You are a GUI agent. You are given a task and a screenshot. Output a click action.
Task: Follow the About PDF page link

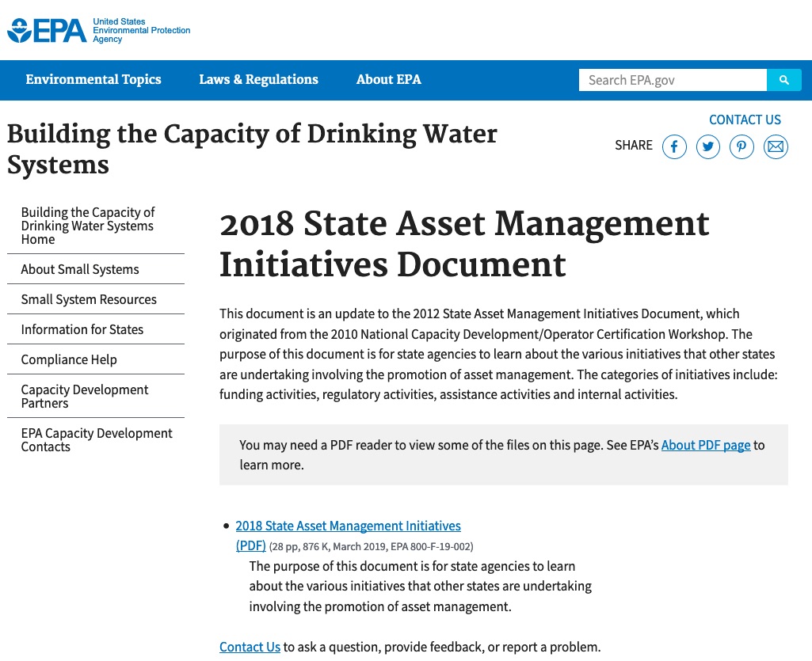(705, 445)
